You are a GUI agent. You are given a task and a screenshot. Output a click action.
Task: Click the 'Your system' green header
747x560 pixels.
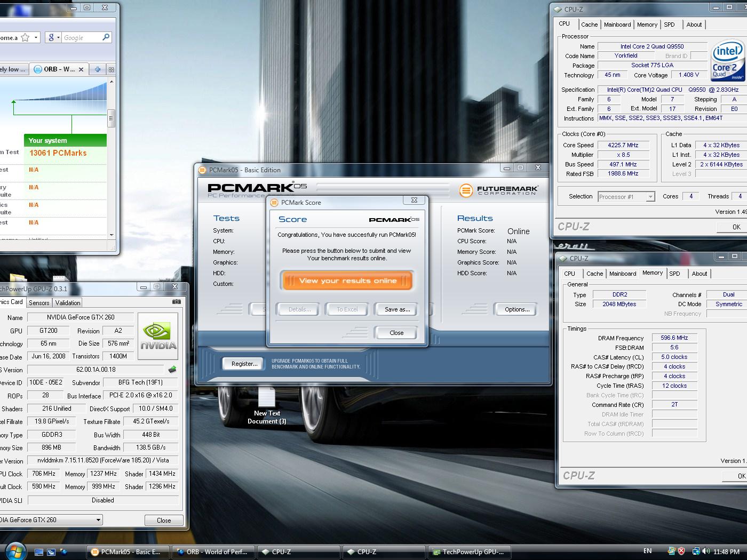pyautogui.click(x=65, y=140)
